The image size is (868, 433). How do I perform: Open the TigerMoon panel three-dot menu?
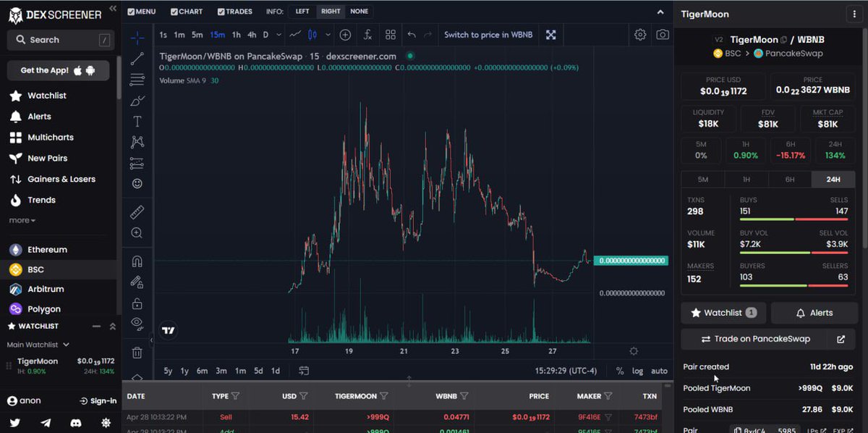854,14
